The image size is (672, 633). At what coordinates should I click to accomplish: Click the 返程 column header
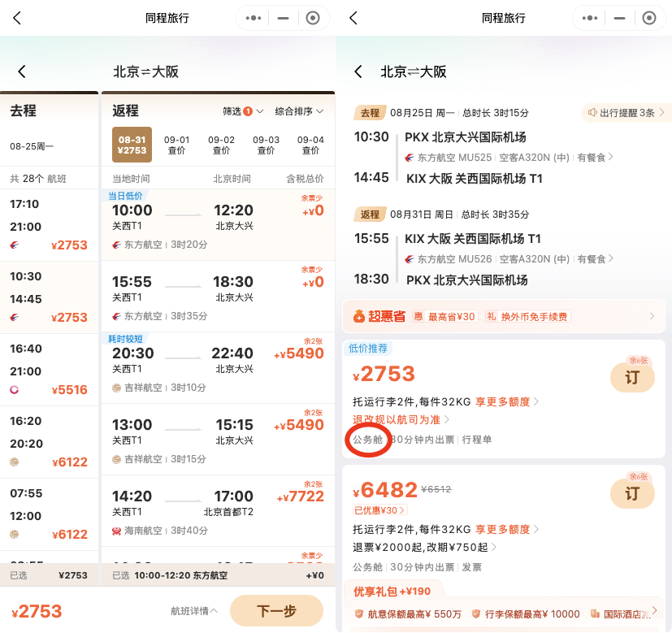[x=125, y=111]
